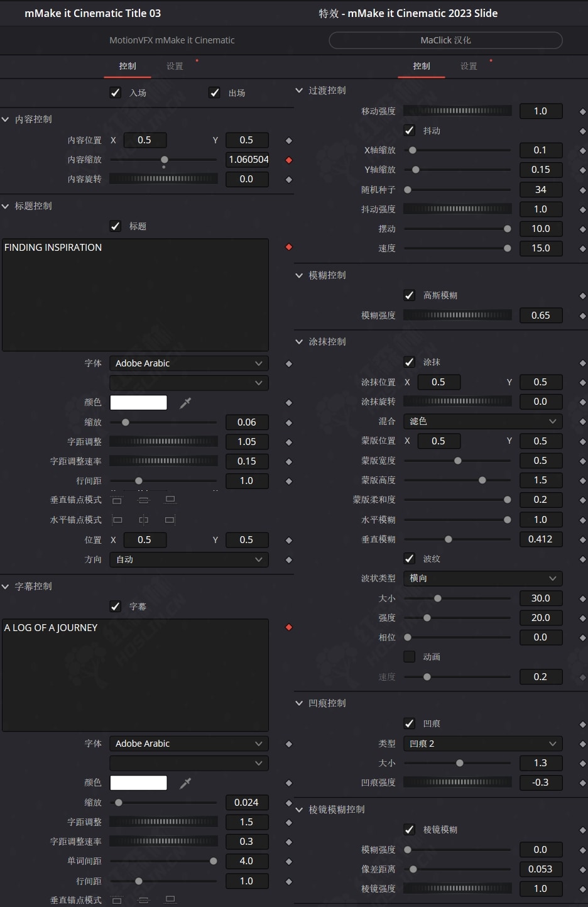Open subtitle 字体 dropdown in 字幕控制
588x907 pixels.
(189, 744)
